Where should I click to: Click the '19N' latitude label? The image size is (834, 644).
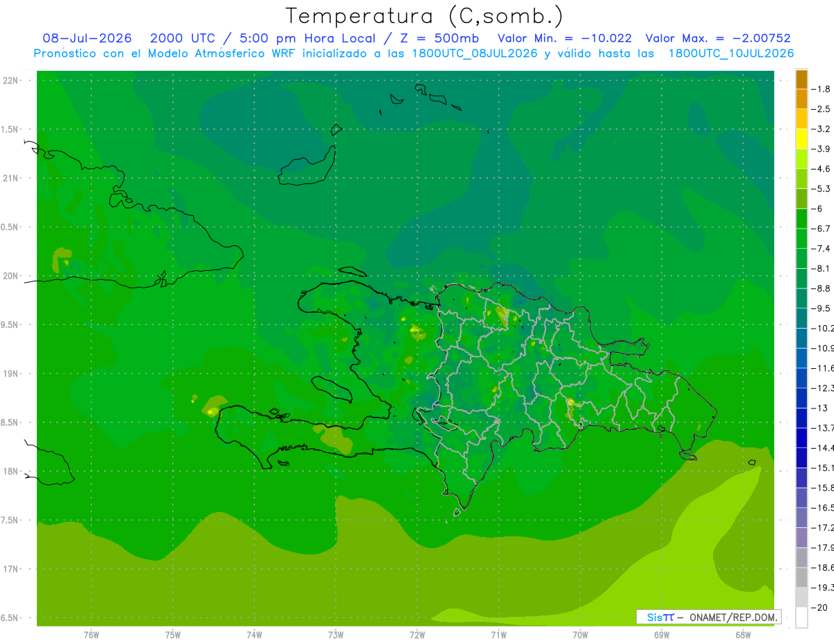pos(12,374)
